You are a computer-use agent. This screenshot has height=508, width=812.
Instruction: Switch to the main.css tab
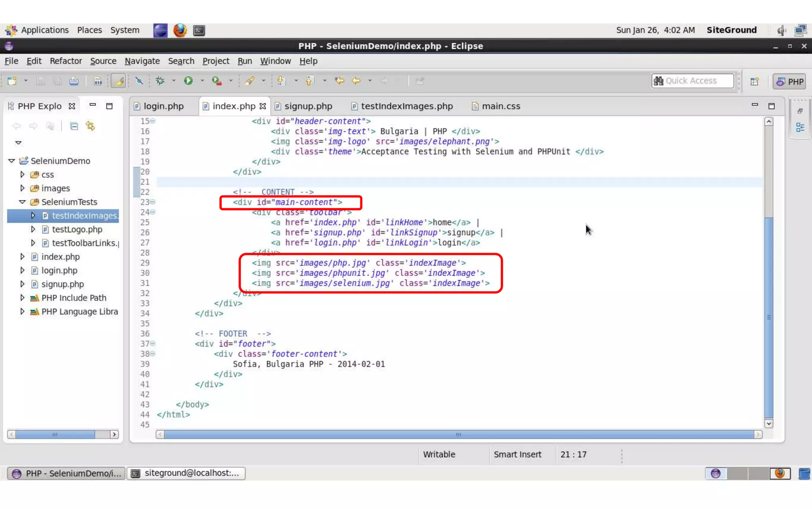pos(500,106)
